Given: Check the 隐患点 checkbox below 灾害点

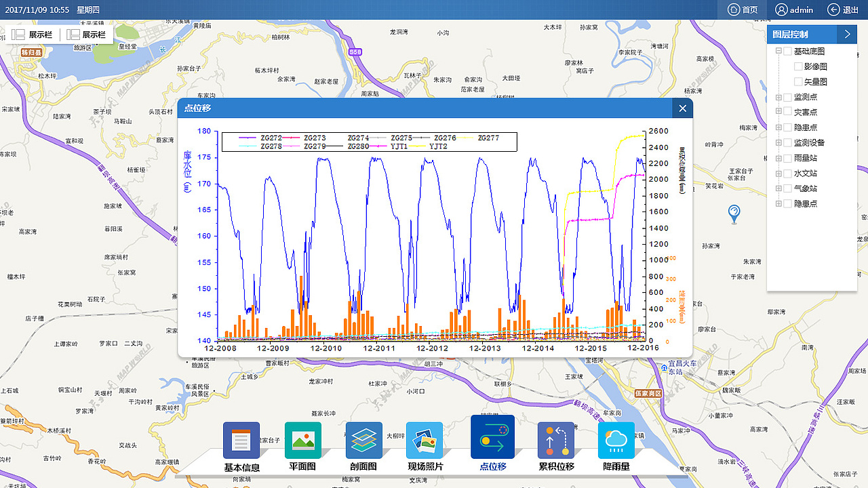Looking at the screenshot, I should click(788, 127).
